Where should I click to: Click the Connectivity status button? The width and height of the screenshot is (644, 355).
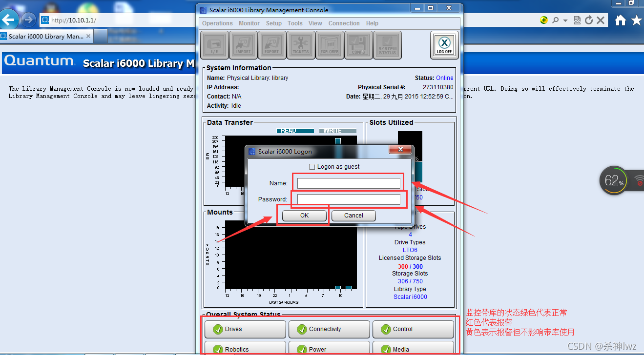[x=329, y=329]
